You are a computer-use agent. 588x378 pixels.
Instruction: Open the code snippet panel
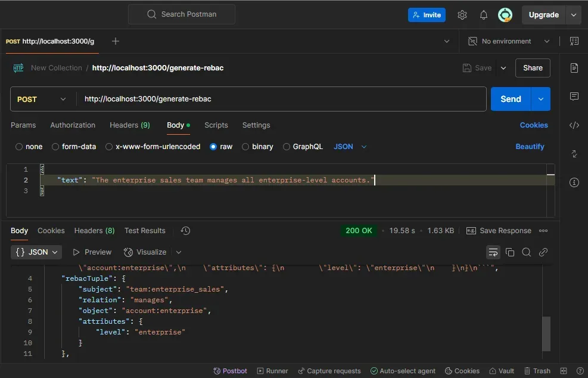click(x=574, y=125)
